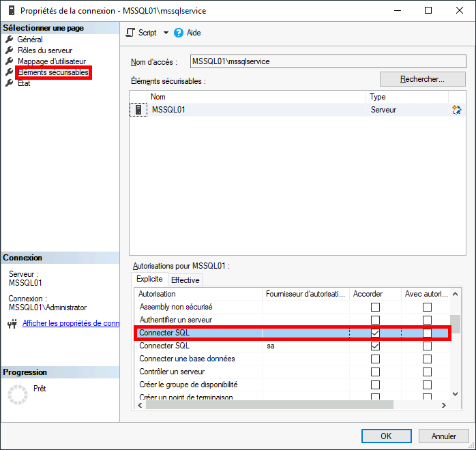Click the Nom column header
476x450 pixels.
coord(256,97)
